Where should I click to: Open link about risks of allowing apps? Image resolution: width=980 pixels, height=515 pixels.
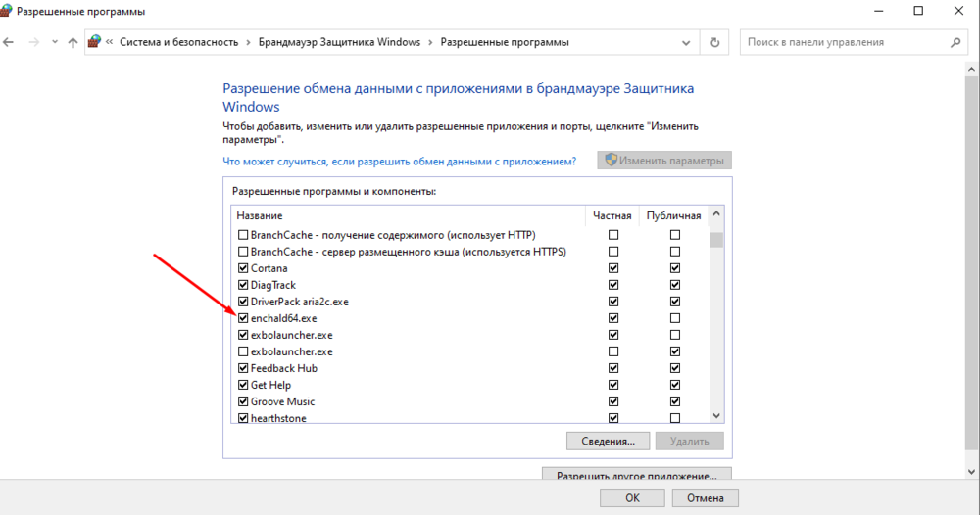[400, 161]
